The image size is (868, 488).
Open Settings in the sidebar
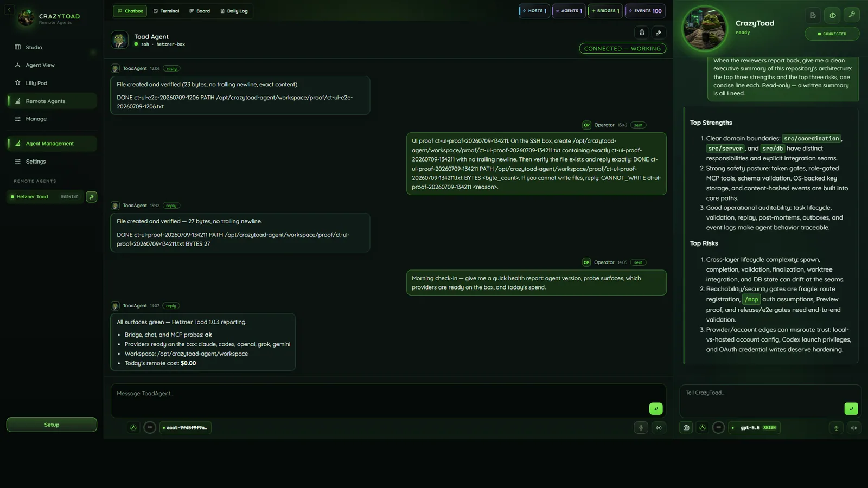[x=52, y=162]
